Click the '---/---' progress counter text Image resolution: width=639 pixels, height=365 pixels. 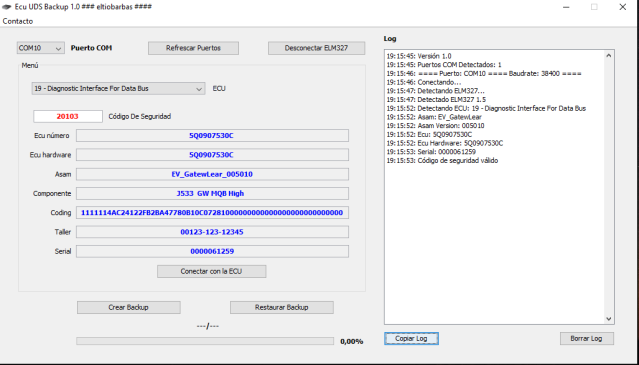(208, 326)
